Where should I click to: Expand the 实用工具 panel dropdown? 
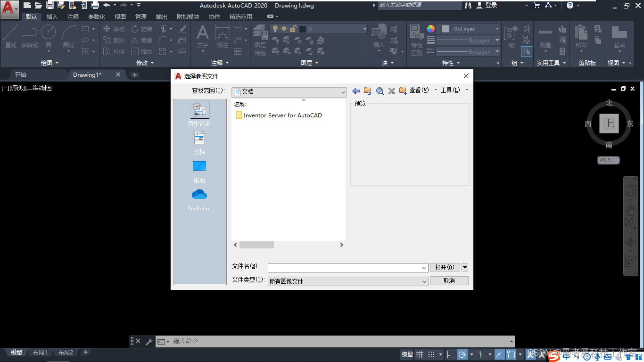[551, 63]
